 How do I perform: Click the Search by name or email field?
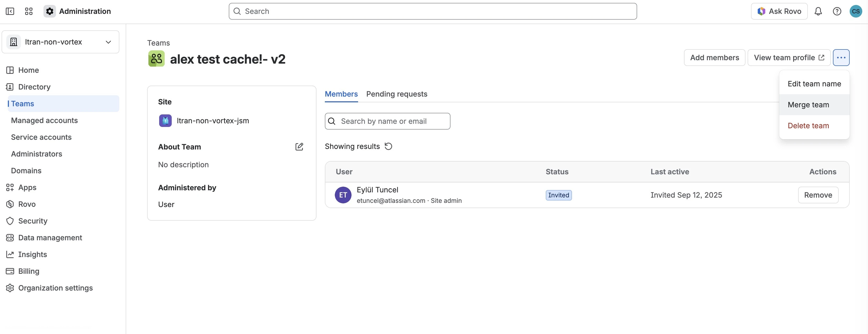[387, 121]
